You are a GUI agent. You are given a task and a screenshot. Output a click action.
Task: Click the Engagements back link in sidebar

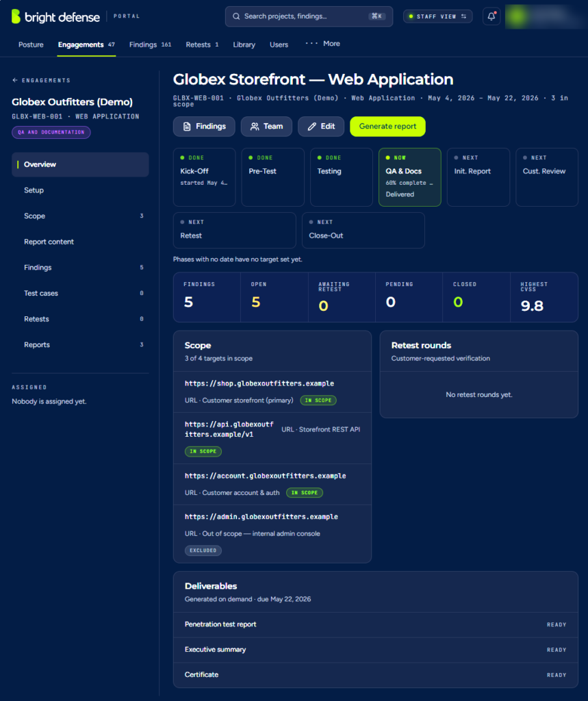click(41, 81)
